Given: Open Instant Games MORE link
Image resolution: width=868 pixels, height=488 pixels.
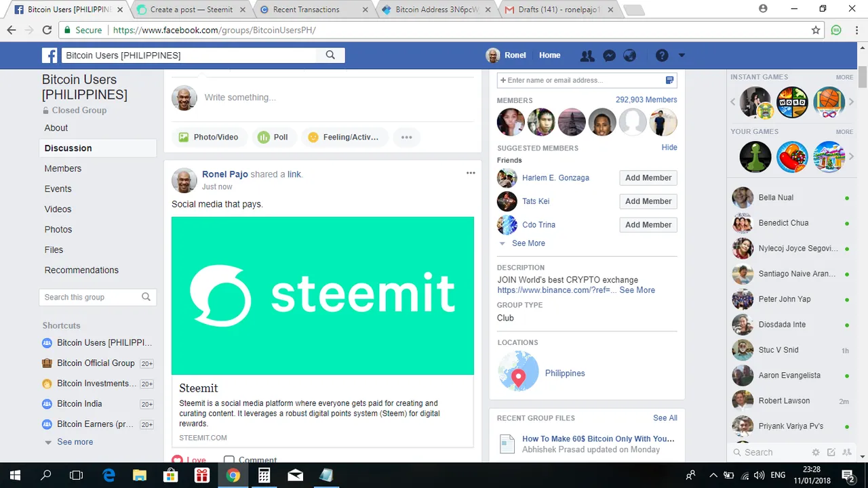Looking at the screenshot, I should (844, 77).
